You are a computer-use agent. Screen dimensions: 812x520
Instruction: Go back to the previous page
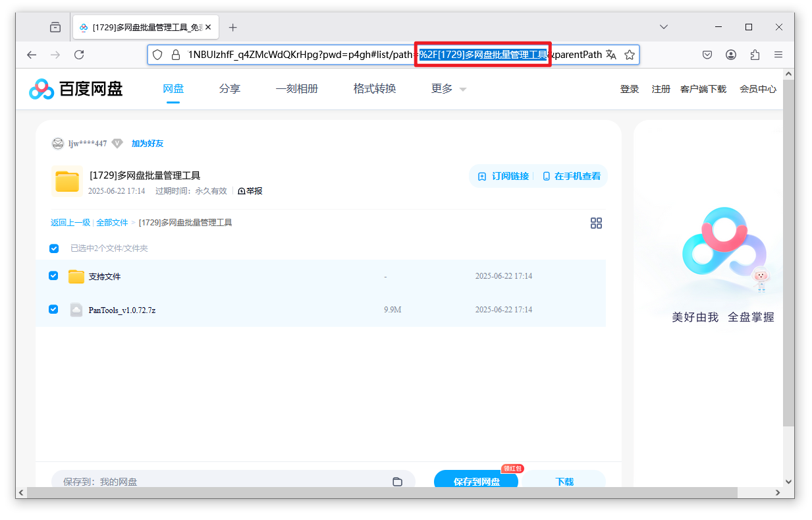32,55
